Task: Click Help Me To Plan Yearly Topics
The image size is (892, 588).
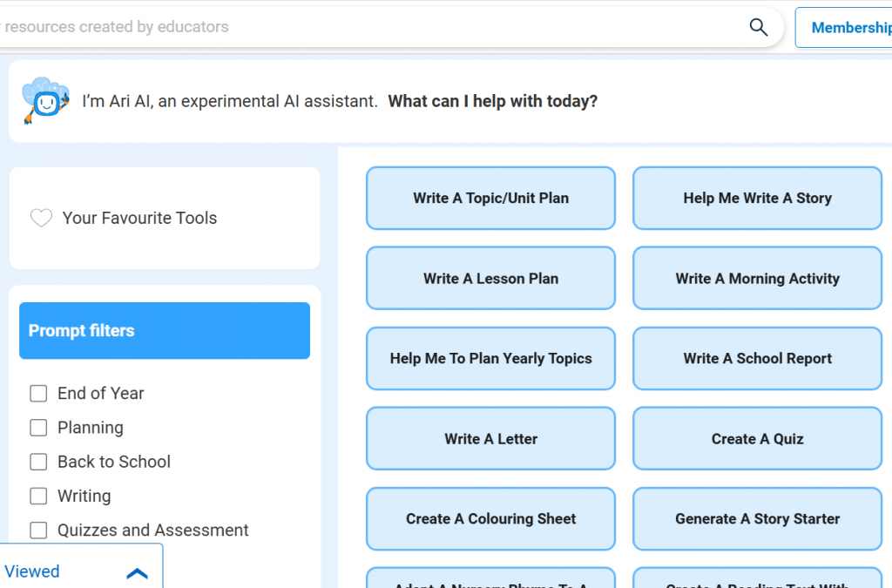Action: coord(490,359)
